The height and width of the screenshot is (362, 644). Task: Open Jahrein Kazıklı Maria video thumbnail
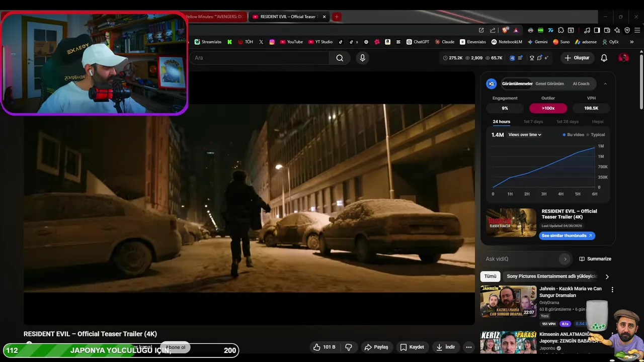coord(508,301)
